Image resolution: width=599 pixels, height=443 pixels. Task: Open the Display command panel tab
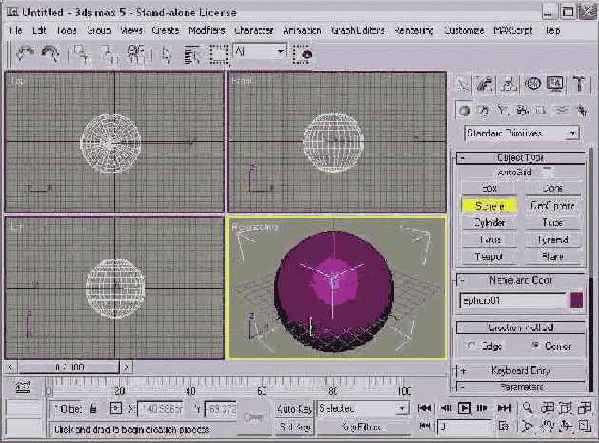(555, 84)
